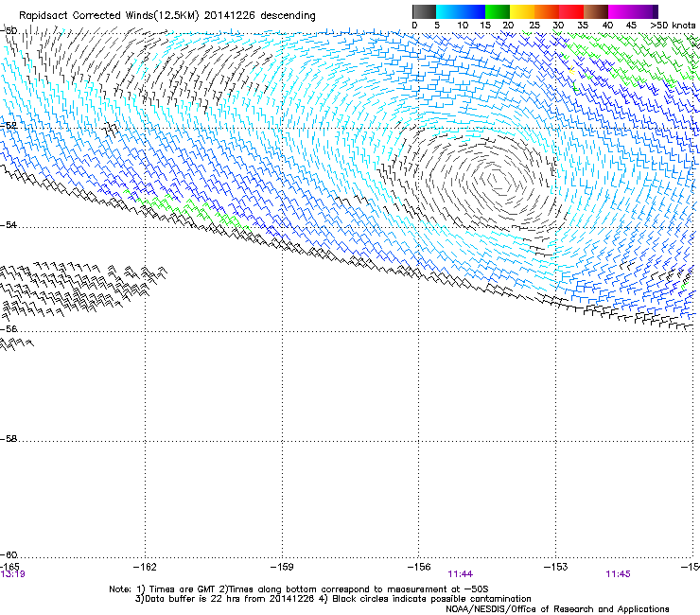The width and height of the screenshot is (700, 615).
Task: Click the '20141226 descending' title text
Action: click(x=259, y=16)
